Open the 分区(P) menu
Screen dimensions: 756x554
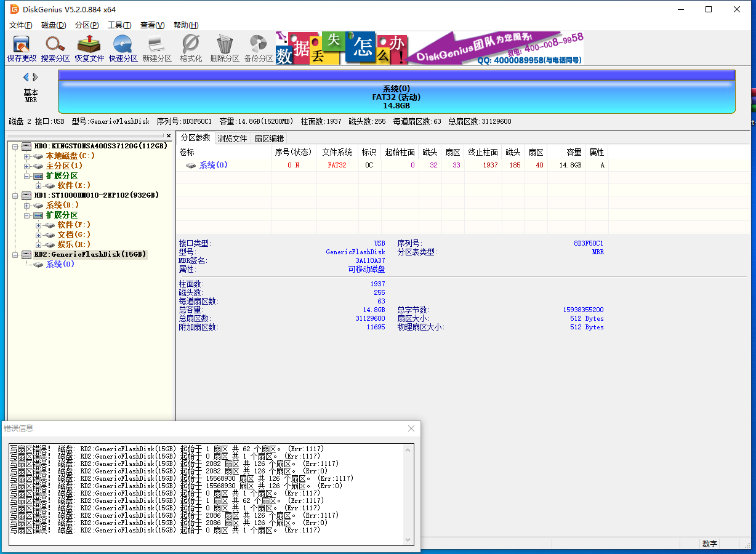[x=87, y=25]
